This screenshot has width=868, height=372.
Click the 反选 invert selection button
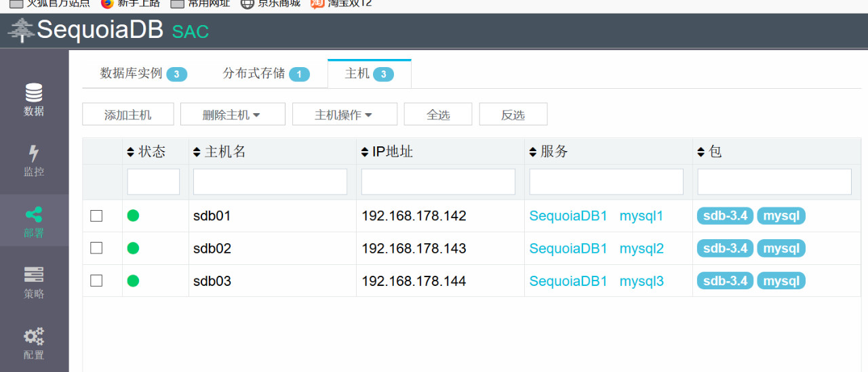(513, 115)
